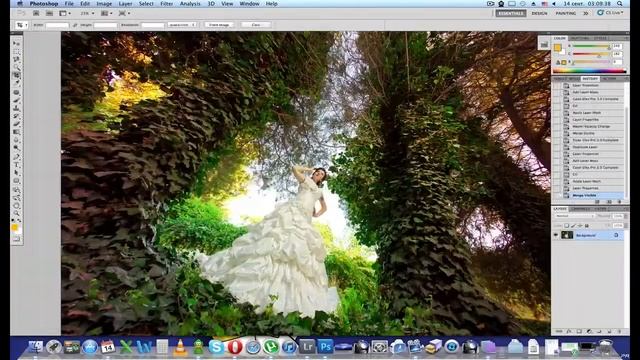Click the Background layer thumbnail
The width and height of the screenshot is (640, 360).
pos(567,235)
